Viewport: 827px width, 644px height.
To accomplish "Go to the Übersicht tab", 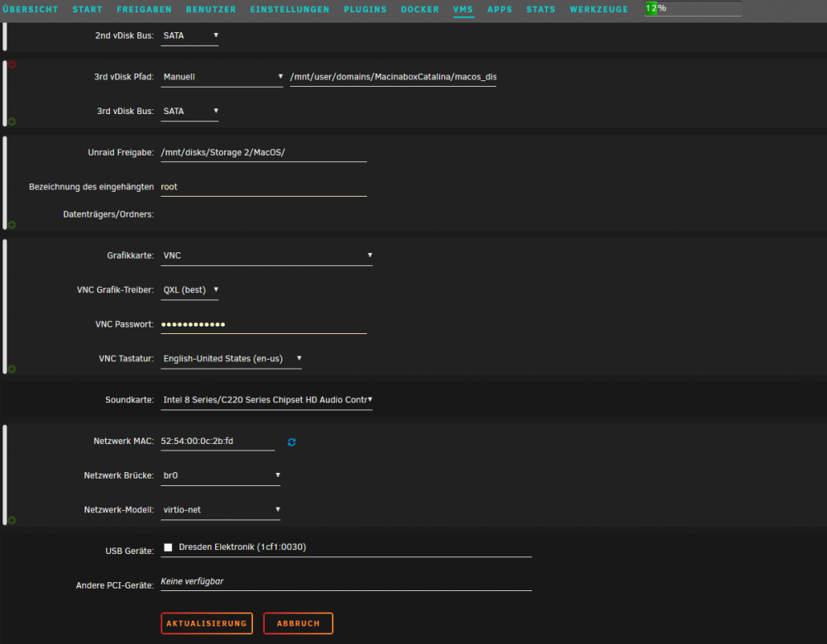I will [x=30, y=9].
